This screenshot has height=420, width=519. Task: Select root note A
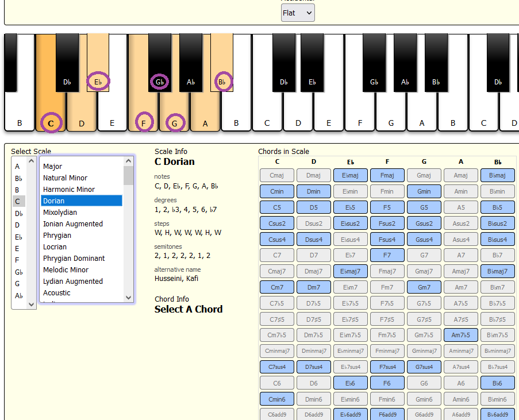click(x=19, y=167)
